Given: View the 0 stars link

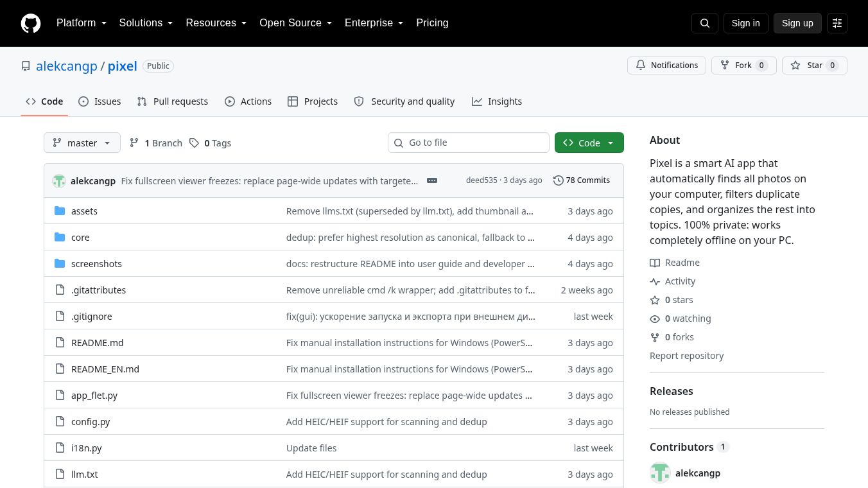Looking at the screenshot, I should [x=672, y=300].
